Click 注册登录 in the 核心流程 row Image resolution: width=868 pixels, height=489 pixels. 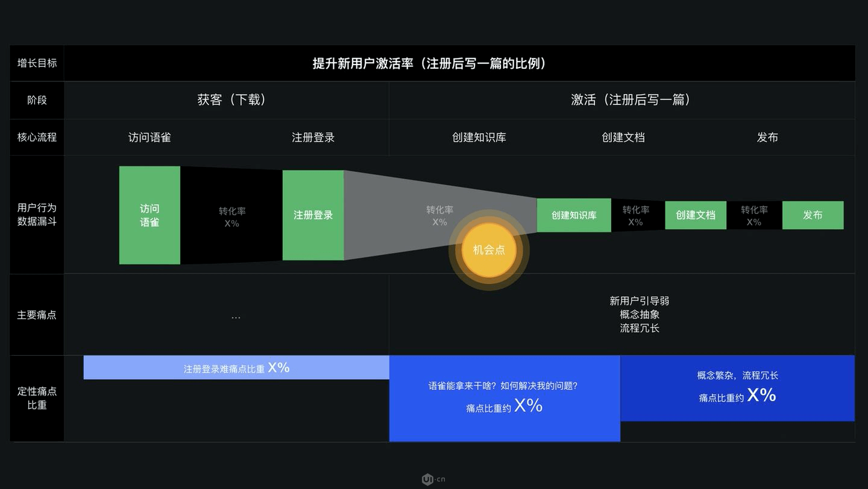pyautogui.click(x=313, y=137)
